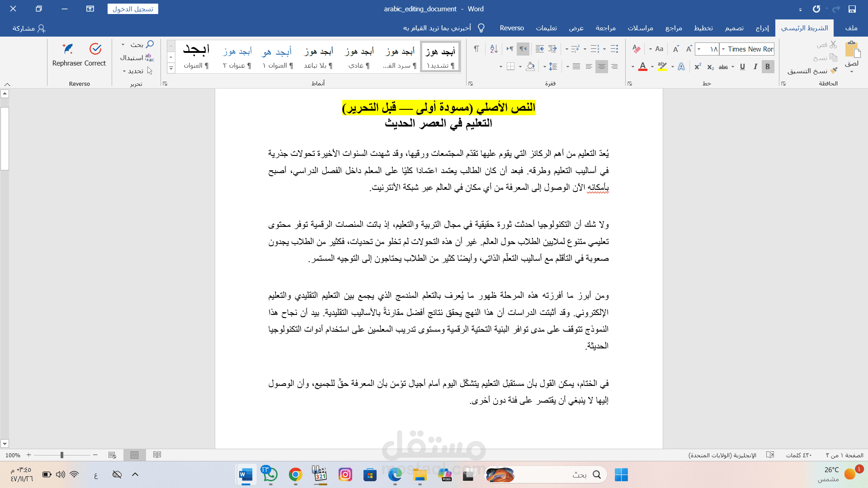Screen dimensions: 868x488
Task: Open the highlight color dropdown arrow
Action: tap(652, 67)
